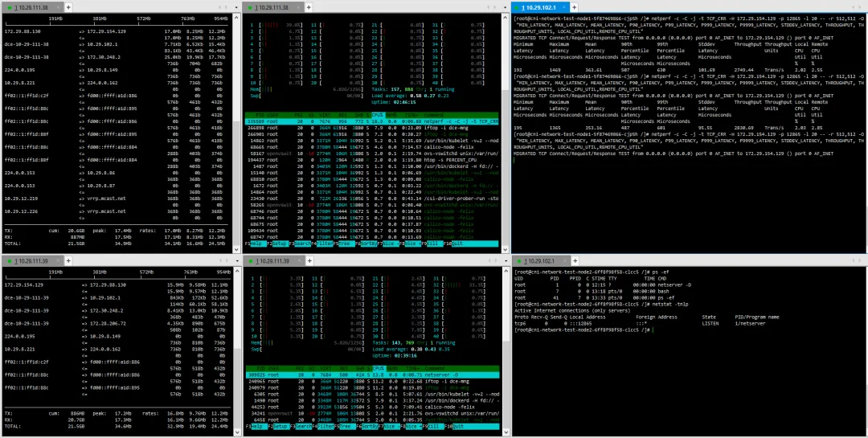868x438 pixels.
Task: Click the tab scroll-left arrow in the 10.29.111.39 htop pane
Action: click(x=489, y=260)
